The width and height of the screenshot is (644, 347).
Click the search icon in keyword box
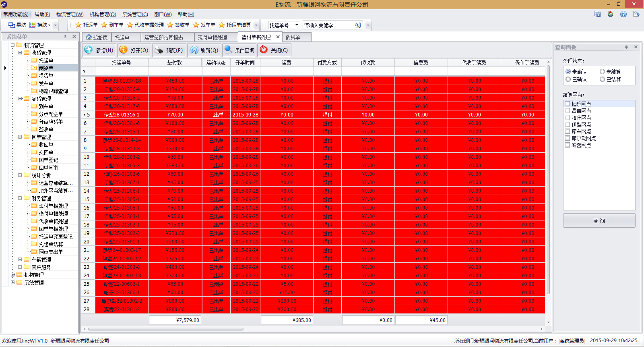coord(357,25)
